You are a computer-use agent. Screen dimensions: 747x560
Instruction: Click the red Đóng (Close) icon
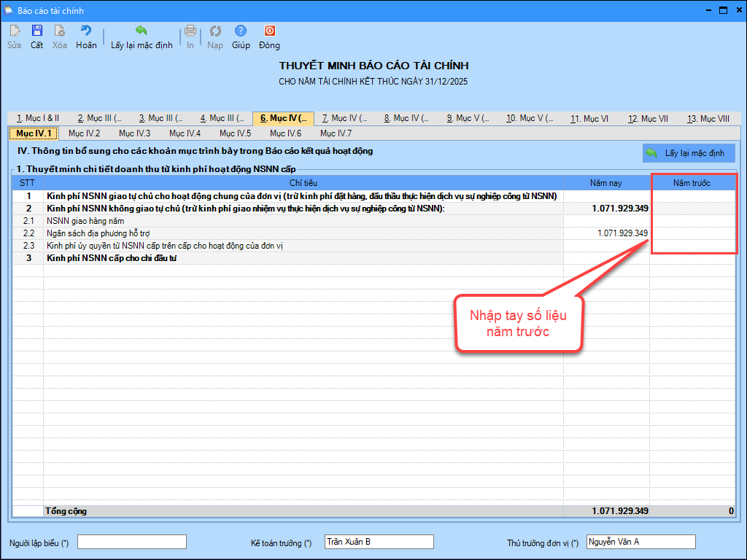tap(269, 31)
